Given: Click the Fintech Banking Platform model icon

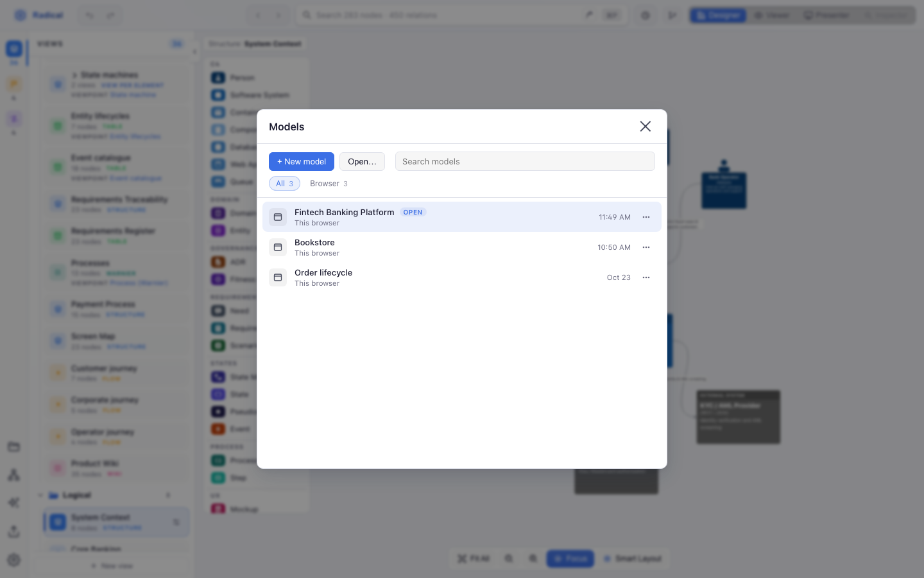Looking at the screenshot, I should (x=278, y=217).
